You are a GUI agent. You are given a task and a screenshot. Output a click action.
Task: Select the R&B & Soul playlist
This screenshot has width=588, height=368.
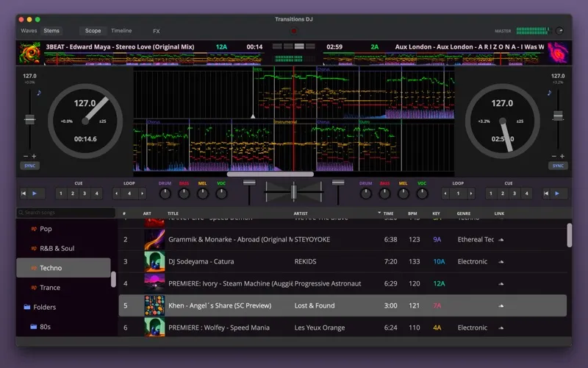tap(57, 248)
